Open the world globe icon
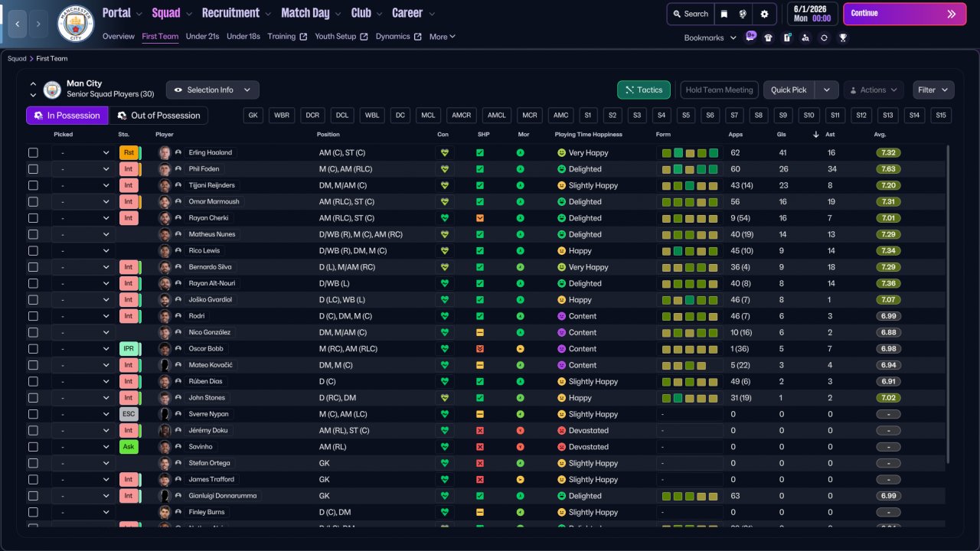Viewport: 980px width, 551px height. [x=743, y=14]
